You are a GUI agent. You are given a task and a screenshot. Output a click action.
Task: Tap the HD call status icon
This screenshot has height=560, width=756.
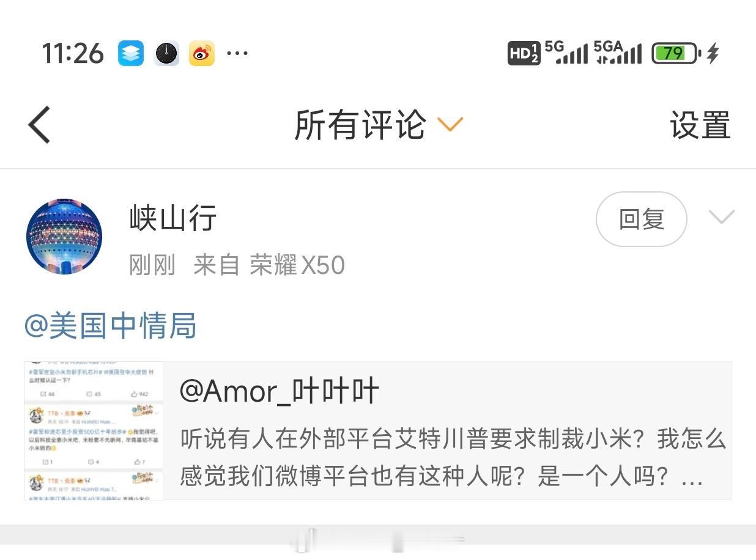tap(524, 54)
